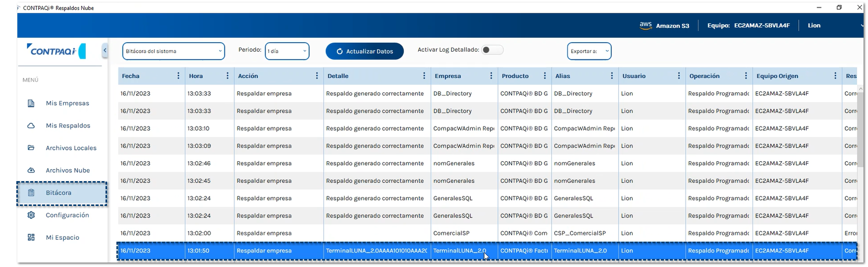Open Detalle column options menu
Screen dimensions: 868x267
[x=424, y=76]
